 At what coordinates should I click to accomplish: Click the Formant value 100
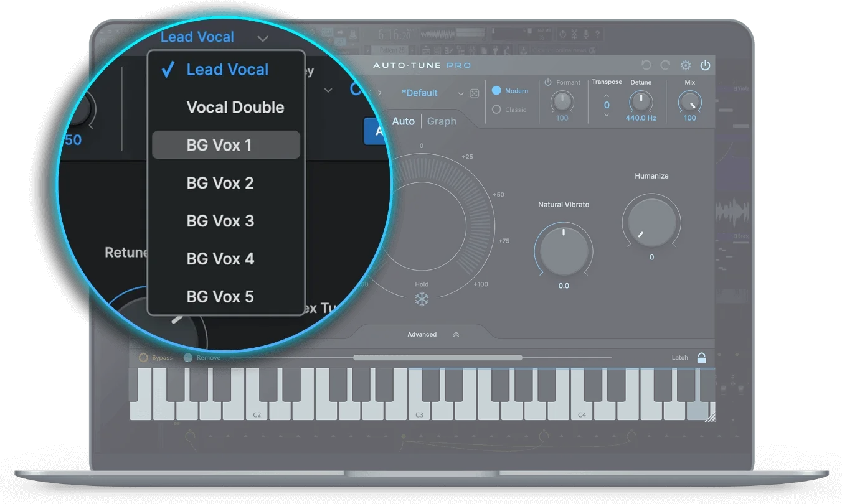tap(562, 118)
